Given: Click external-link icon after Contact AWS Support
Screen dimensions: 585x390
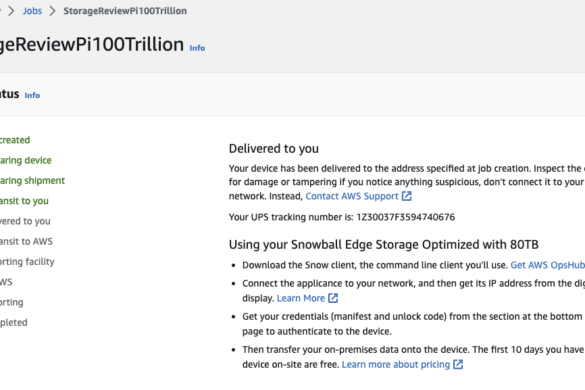Looking at the screenshot, I should 407,196.
